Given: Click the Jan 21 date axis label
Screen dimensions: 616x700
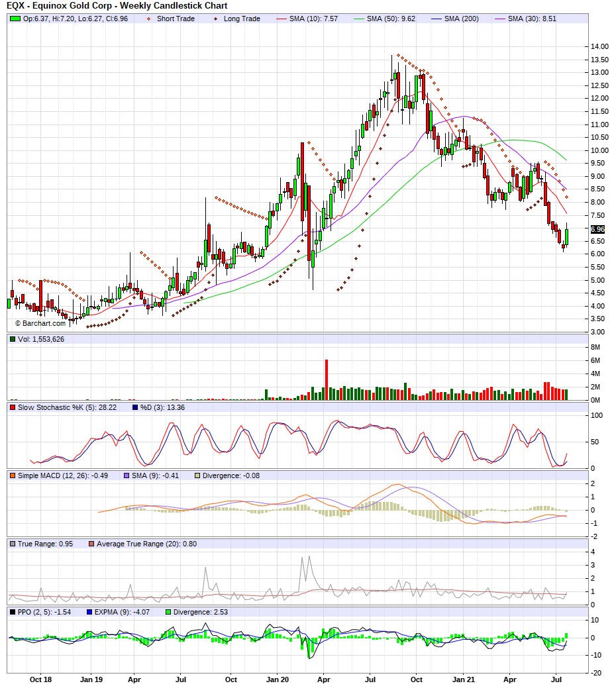Looking at the screenshot, I should pyautogui.click(x=464, y=679).
